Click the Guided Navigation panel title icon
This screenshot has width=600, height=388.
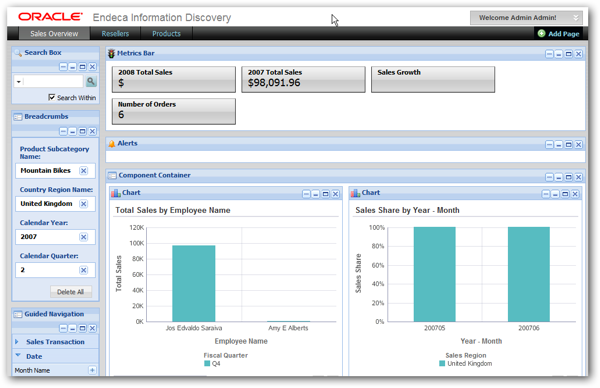pyautogui.click(x=18, y=314)
